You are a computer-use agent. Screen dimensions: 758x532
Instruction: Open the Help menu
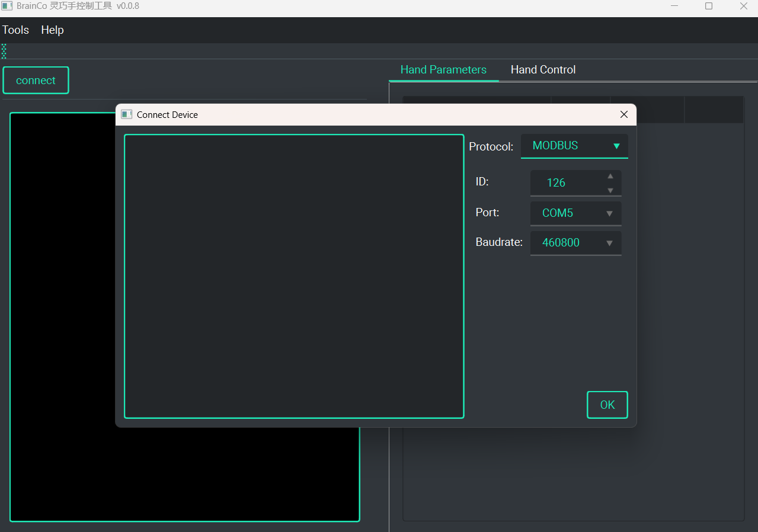coord(52,30)
